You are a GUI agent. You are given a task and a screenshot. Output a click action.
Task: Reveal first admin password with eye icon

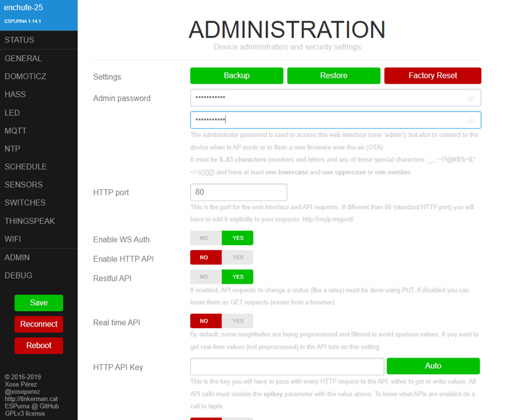coord(471,98)
